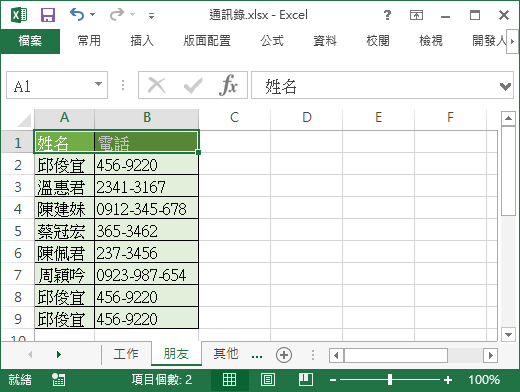
Task: Open the redo history dropdown arrow
Action: click(133, 15)
